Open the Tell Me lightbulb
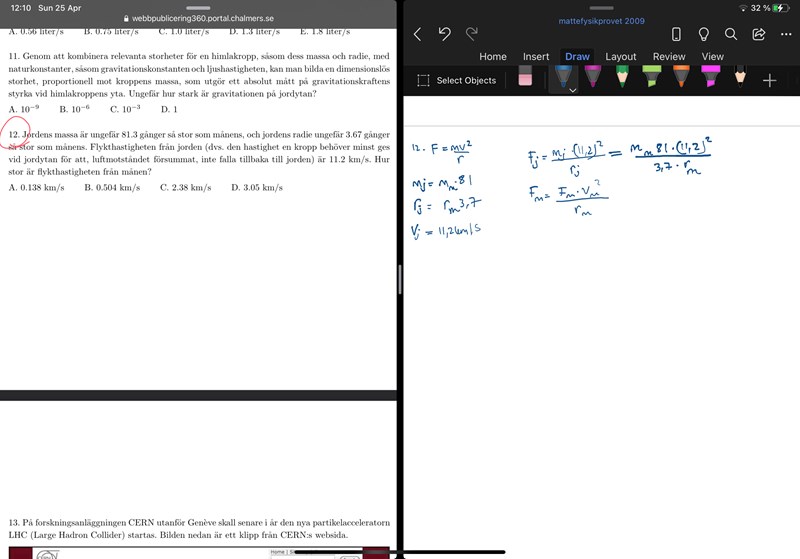The height and width of the screenshot is (559, 800). (703, 34)
